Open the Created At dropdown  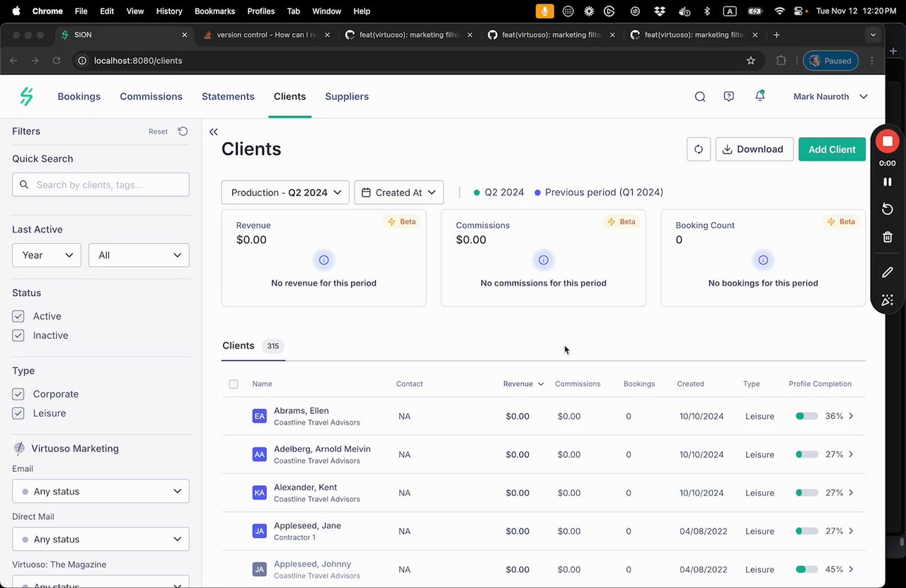click(398, 192)
